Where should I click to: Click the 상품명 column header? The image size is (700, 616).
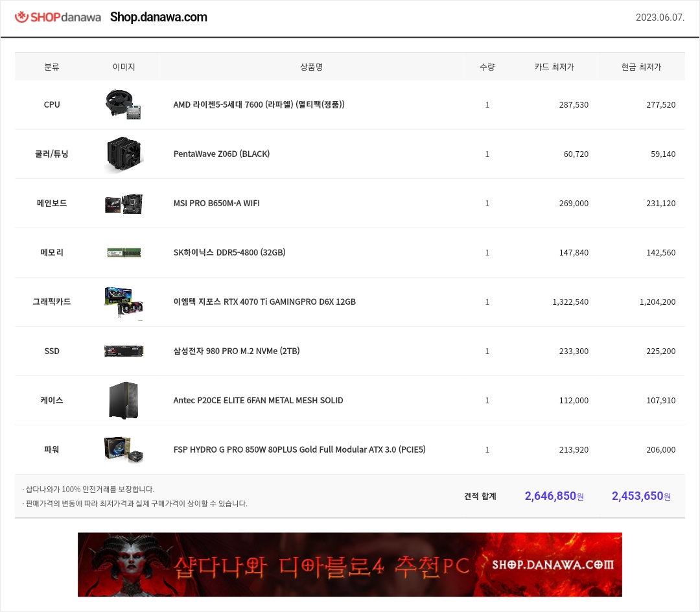[311, 67]
